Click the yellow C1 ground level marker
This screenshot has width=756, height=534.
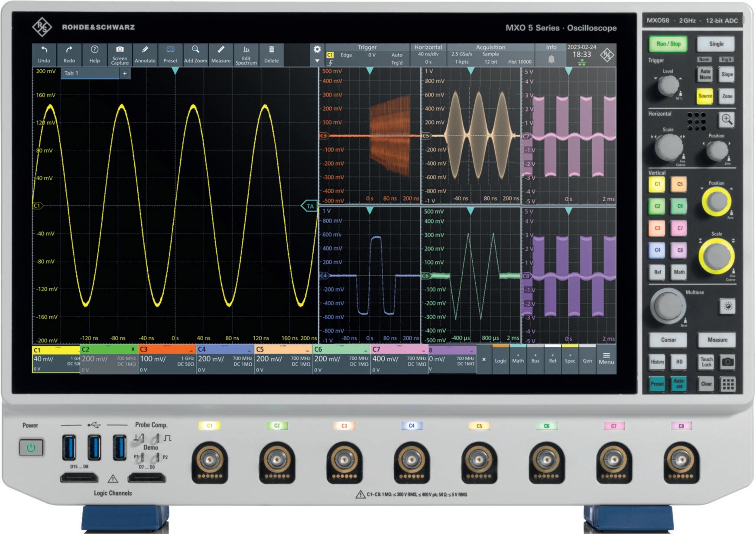click(x=38, y=205)
